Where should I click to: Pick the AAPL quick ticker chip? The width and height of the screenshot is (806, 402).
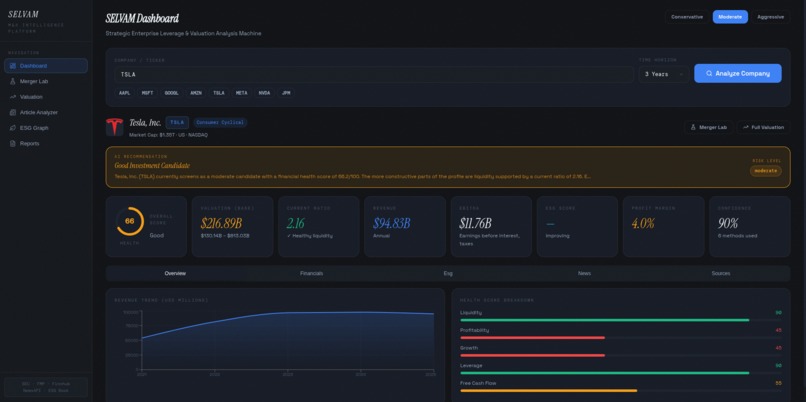124,93
